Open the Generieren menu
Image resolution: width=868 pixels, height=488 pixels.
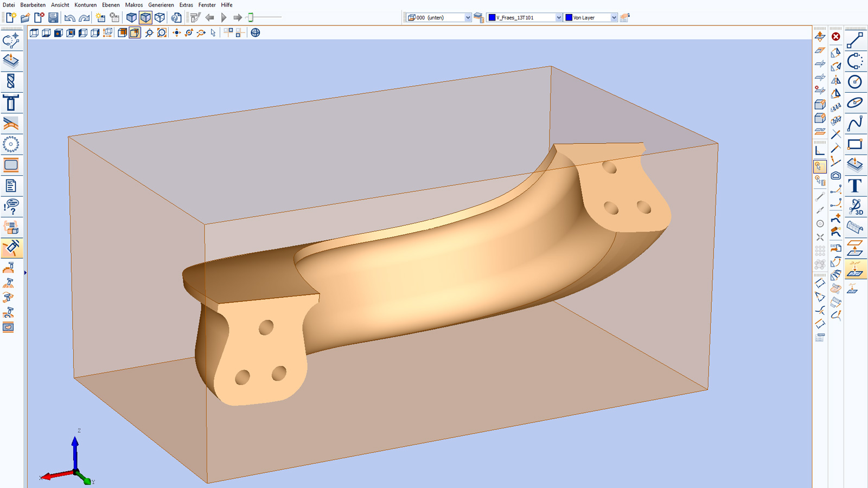[161, 5]
